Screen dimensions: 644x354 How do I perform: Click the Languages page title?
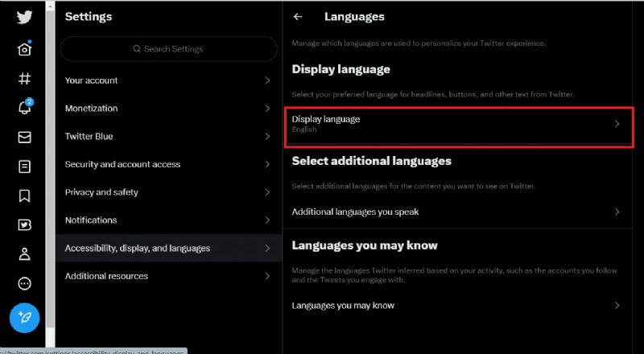tap(354, 17)
